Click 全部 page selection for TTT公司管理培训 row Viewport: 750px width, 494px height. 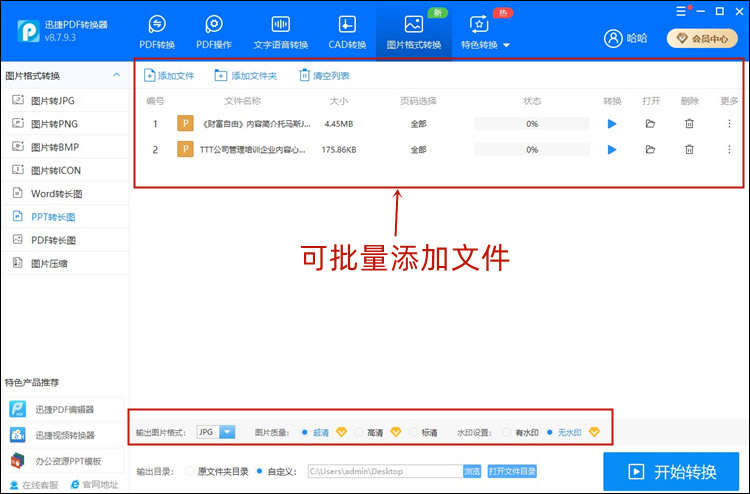(x=418, y=150)
